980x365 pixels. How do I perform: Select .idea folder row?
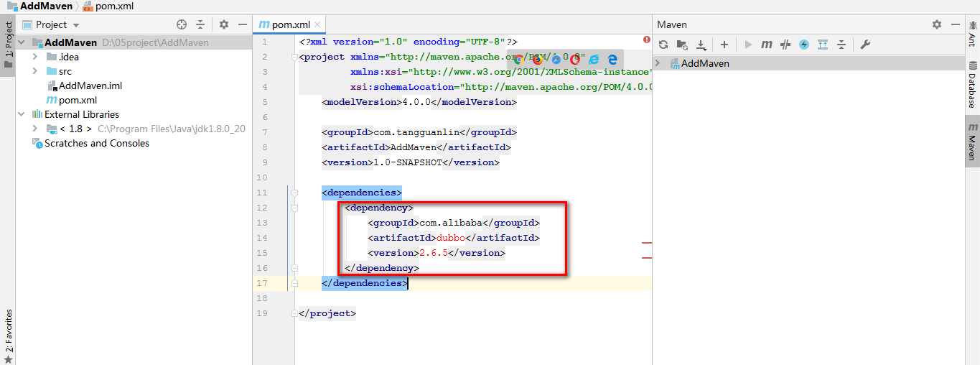click(x=134, y=57)
